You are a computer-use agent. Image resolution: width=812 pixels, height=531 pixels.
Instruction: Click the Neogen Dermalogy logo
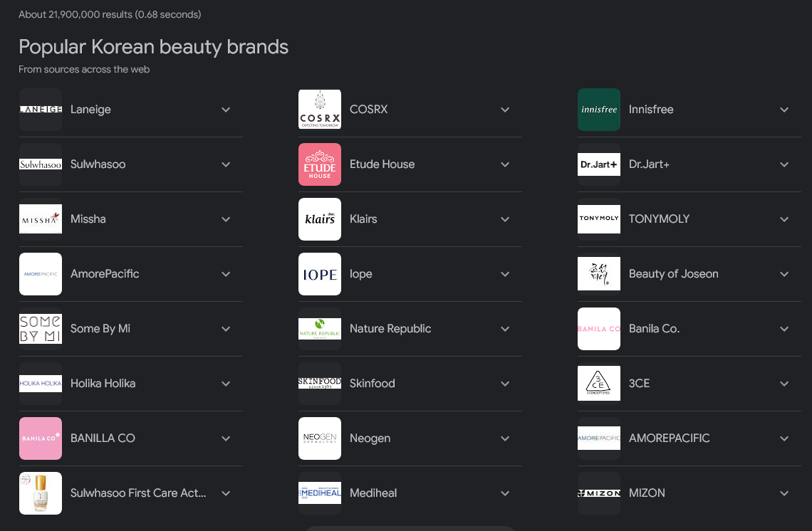[x=319, y=438]
